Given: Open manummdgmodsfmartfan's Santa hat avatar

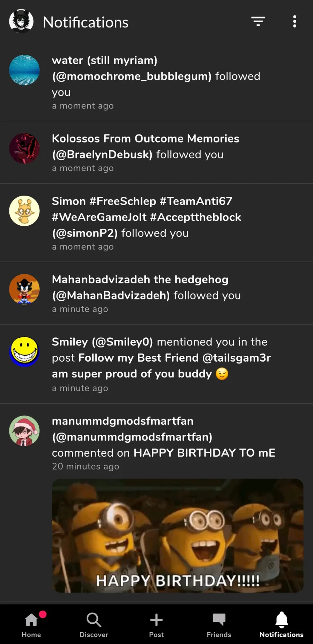Looking at the screenshot, I should click(x=24, y=431).
